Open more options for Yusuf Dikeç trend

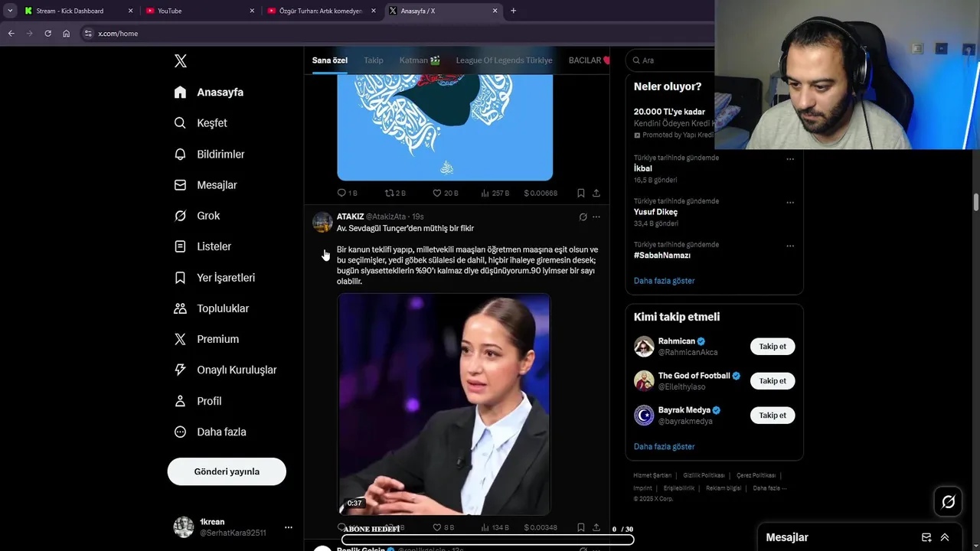click(790, 203)
